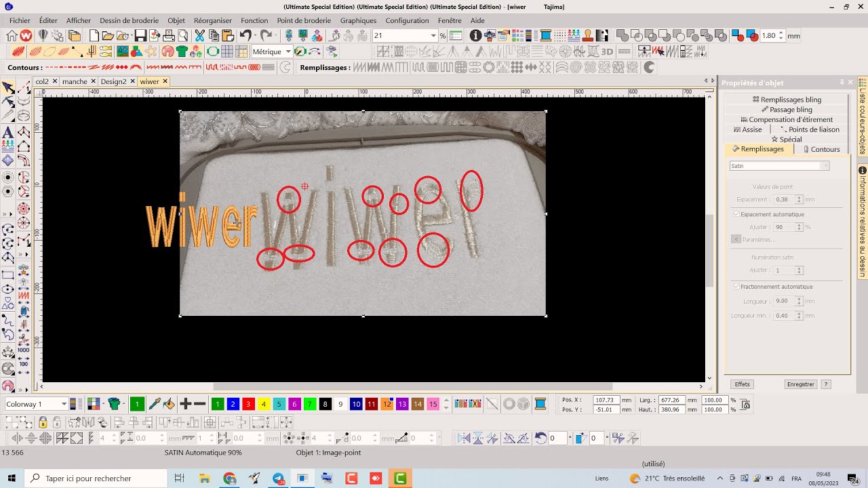Choose the select arrow tool in left toolbox
Screen dimensions: 868x488
[x=8, y=87]
